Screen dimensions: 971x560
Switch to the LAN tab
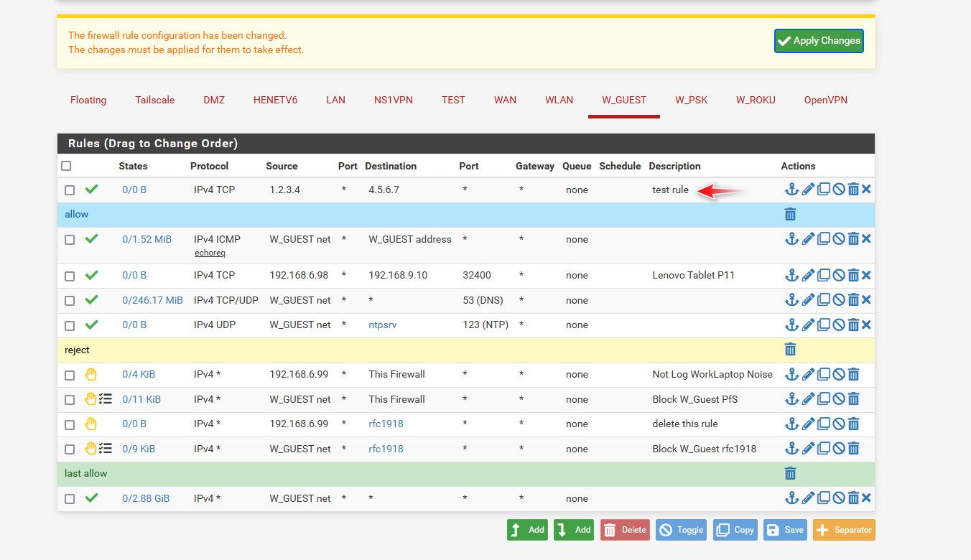point(335,100)
